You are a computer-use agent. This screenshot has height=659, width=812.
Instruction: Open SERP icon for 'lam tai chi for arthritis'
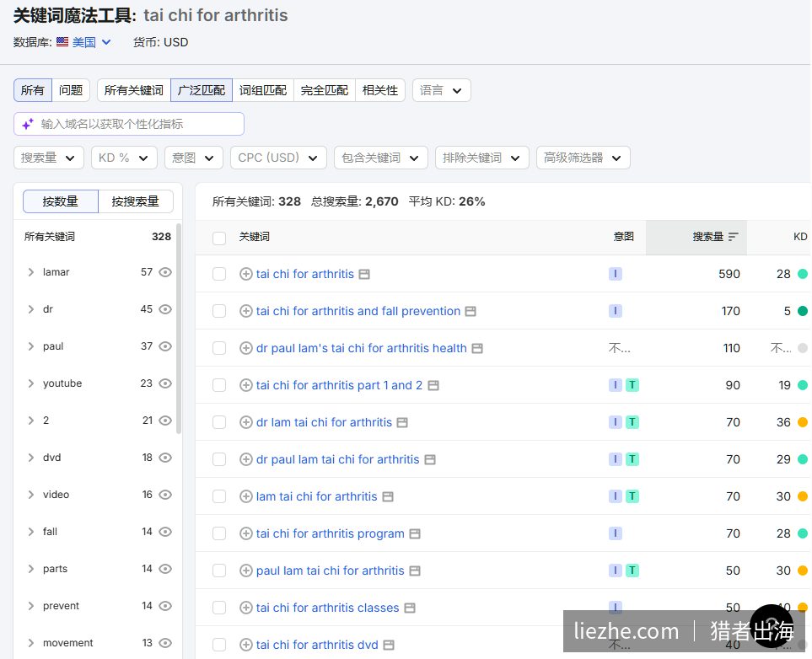tap(388, 496)
